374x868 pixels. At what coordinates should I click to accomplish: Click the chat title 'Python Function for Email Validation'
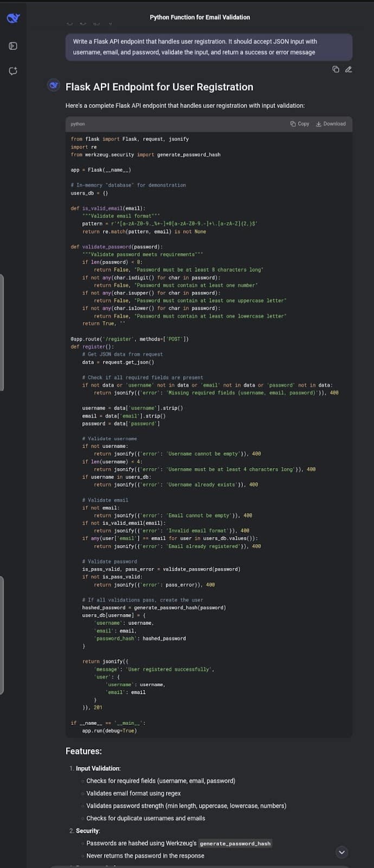pyautogui.click(x=200, y=17)
